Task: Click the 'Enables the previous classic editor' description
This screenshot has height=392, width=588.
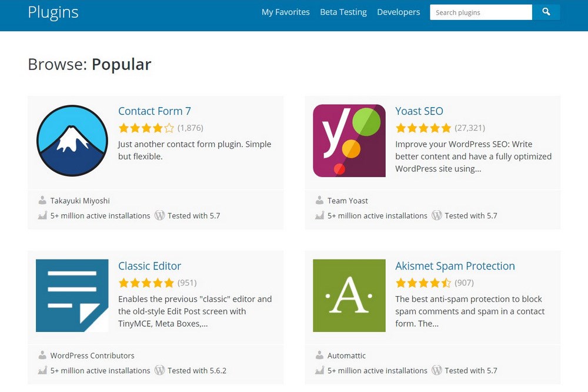Action: 195,311
